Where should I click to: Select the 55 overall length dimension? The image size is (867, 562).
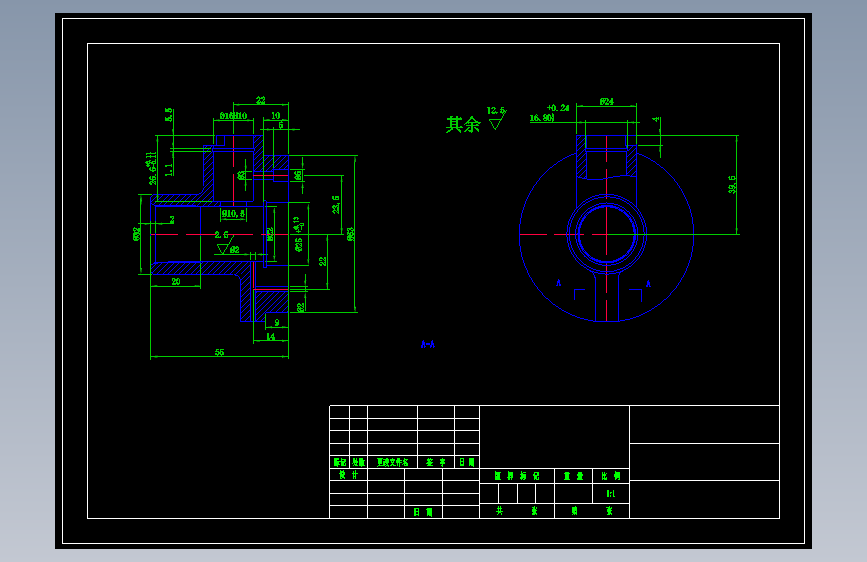(220, 352)
